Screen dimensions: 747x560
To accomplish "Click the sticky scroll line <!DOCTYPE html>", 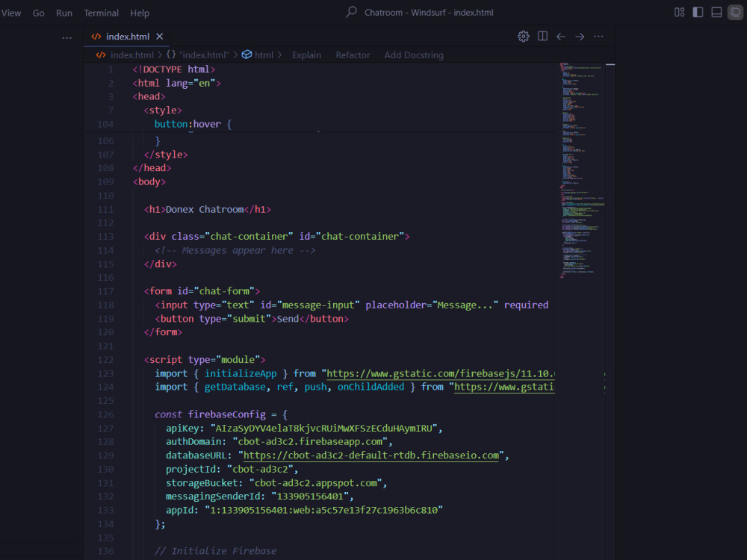I will point(174,69).
